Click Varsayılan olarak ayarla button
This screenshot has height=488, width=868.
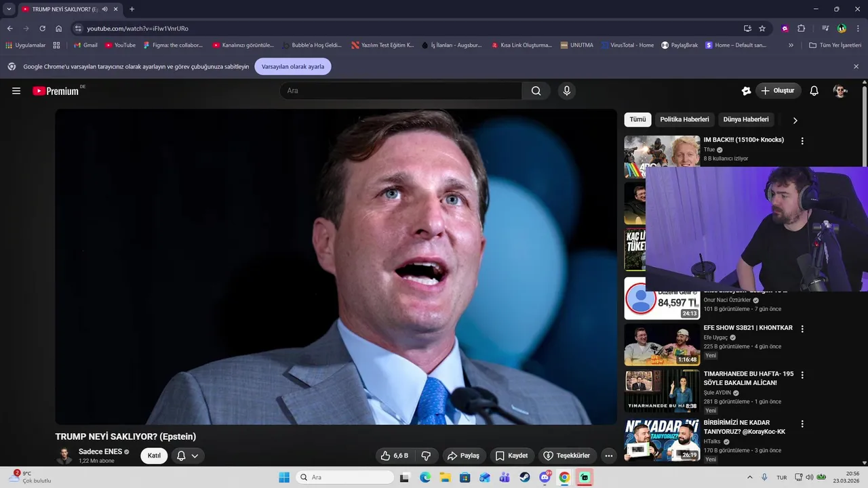click(x=293, y=66)
